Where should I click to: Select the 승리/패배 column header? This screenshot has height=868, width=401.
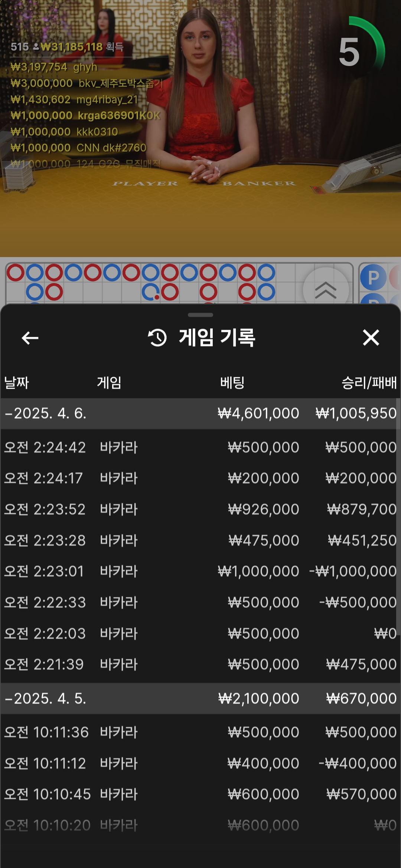point(369,382)
